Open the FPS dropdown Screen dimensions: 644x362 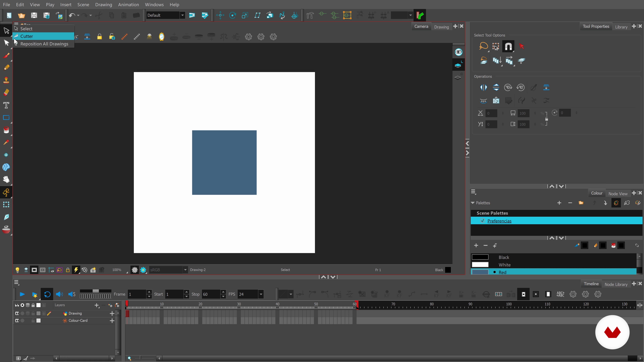click(261, 294)
